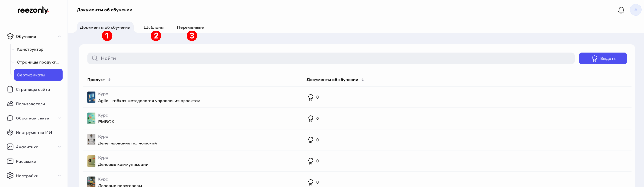Expand the Аналитика menu chevron
Screen dimensions: 644x187
pos(59,147)
